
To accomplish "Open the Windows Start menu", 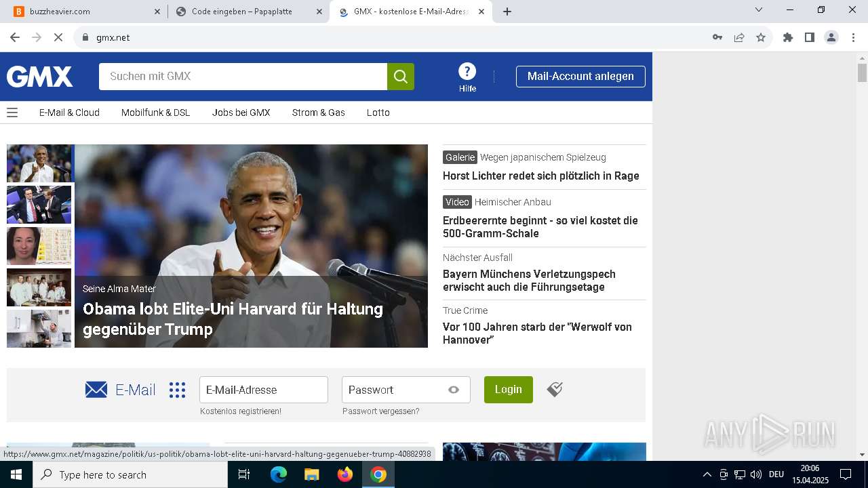I will (16, 474).
